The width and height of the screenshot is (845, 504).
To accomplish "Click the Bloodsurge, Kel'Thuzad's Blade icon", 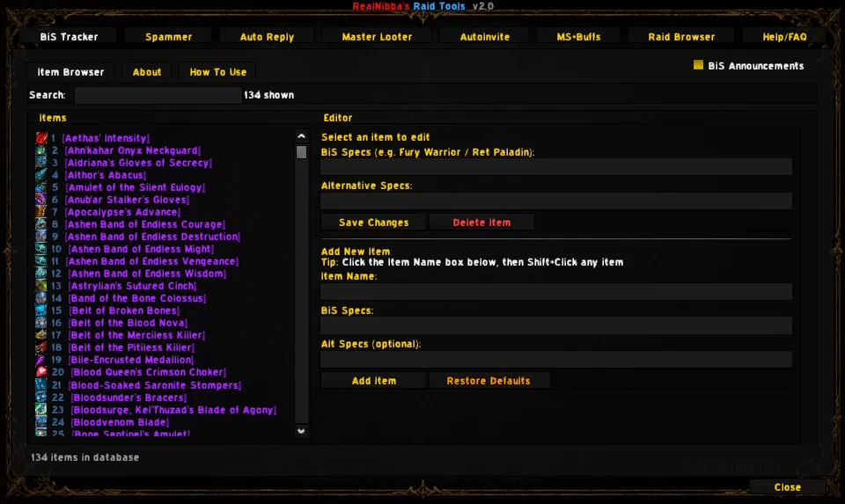I will pos(41,409).
